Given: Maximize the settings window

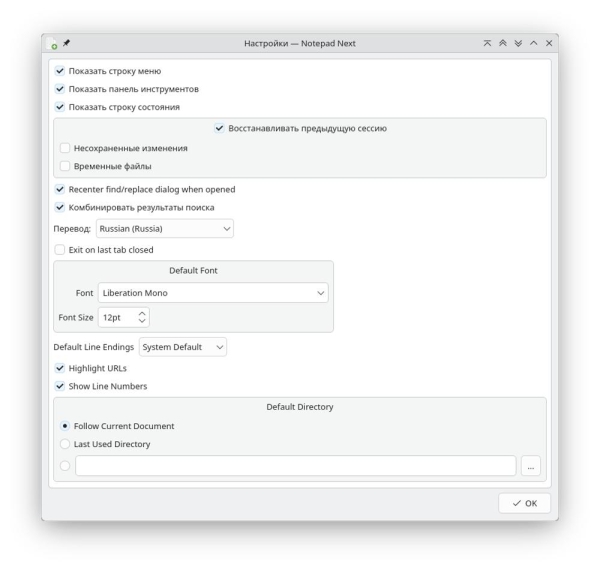Looking at the screenshot, I should 533,43.
